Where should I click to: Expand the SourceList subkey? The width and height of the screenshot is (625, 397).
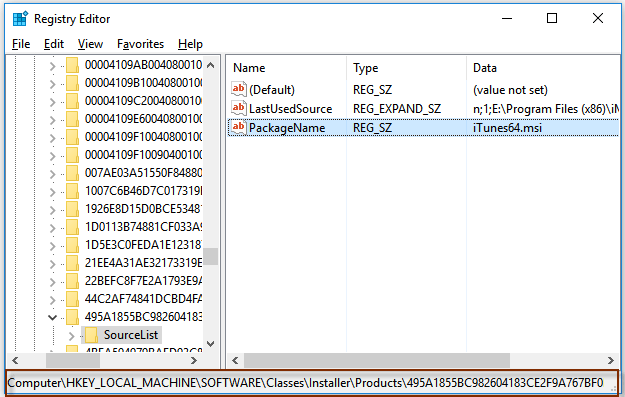point(71,336)
